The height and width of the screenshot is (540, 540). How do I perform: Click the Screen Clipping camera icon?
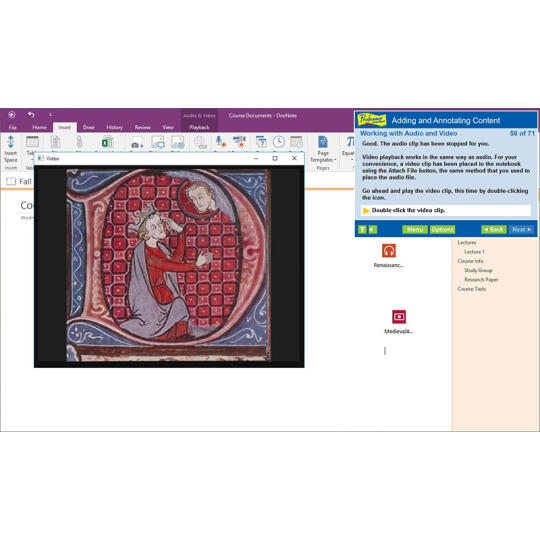(137, 143)
